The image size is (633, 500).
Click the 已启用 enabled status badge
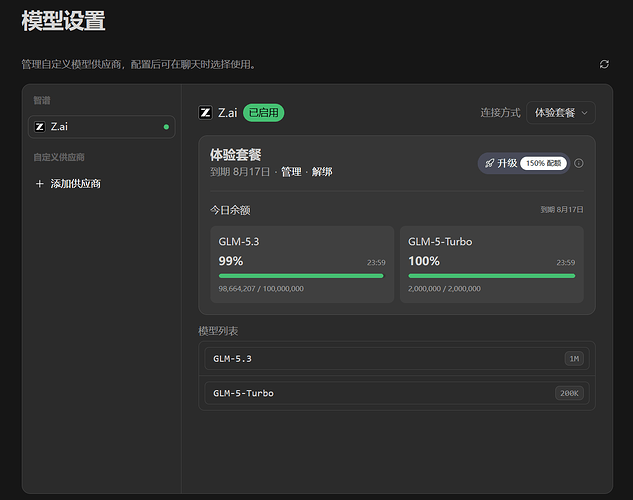click(x=264, y=112)
